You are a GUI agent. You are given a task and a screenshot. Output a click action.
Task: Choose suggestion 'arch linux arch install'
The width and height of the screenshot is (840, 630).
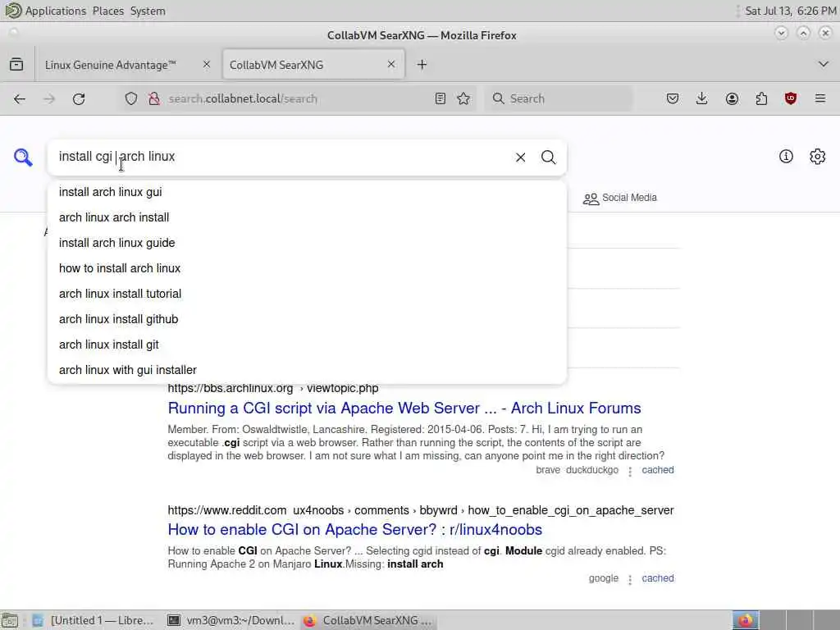pyautogui.click(x=307, y=217)
